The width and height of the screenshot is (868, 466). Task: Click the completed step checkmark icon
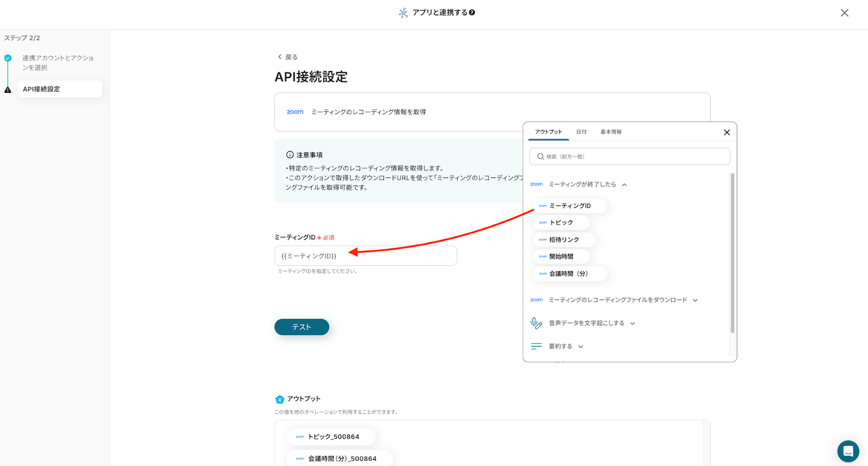pyautogui.click(x=8, y=58)
